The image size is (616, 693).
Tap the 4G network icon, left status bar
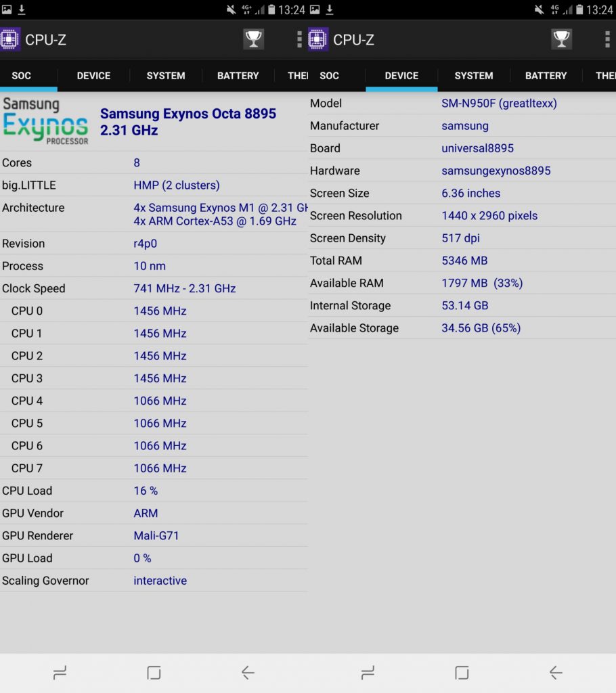pyautogui.click(x=246, y=9)
